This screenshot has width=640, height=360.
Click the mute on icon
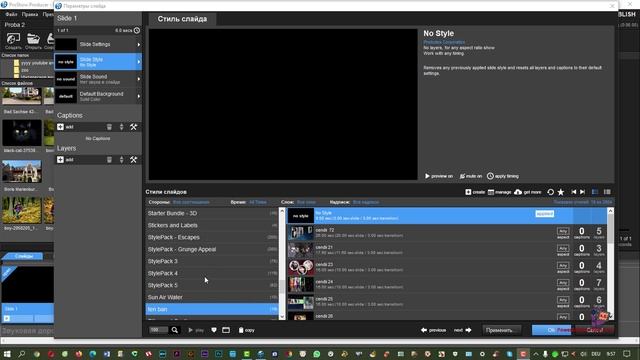pyautogui.click(x=462, y=176)
